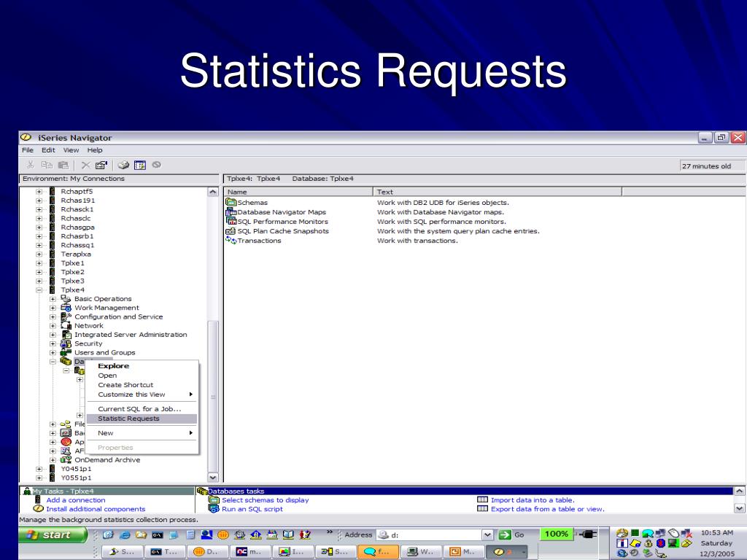Expand the Network node
Image resolution: width=747 pixels, height=560 pixels.
click(53, 326)
